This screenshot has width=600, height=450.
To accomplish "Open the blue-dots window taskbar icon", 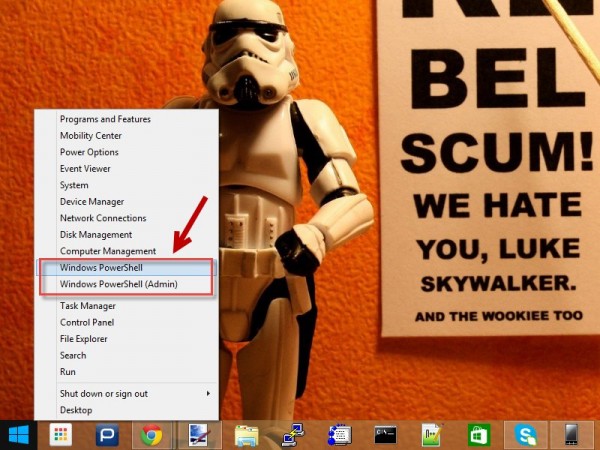I will click(x=339, y=435).
